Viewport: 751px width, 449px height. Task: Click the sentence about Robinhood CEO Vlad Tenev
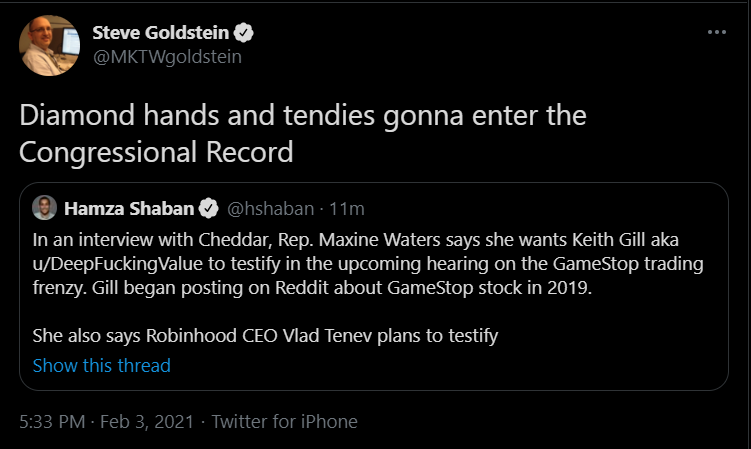point(265,336)
